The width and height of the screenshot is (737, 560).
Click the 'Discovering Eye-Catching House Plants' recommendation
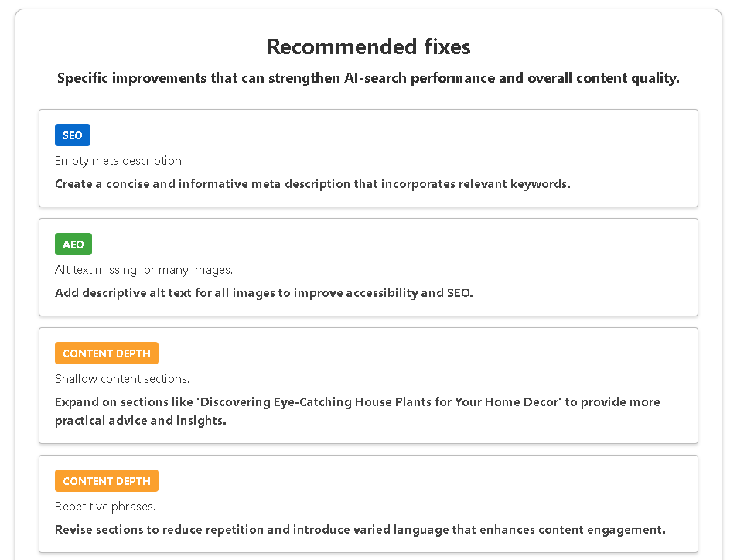pos(357,402)
